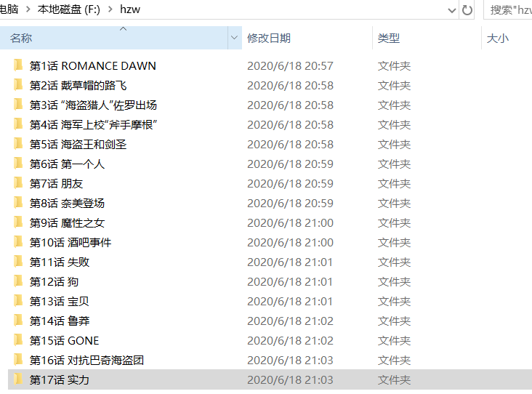Sort by the 类型 column header

(x=427, y=38)
